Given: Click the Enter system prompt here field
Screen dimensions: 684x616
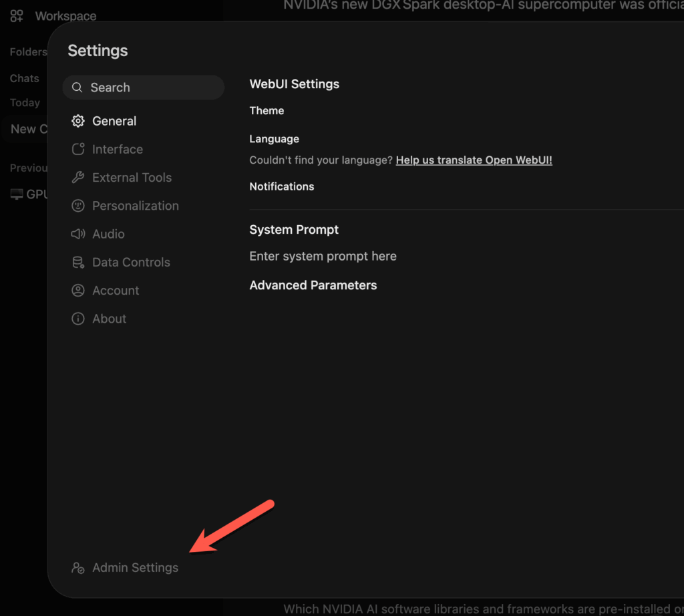Looking at the screenshot, I should 323,256.
